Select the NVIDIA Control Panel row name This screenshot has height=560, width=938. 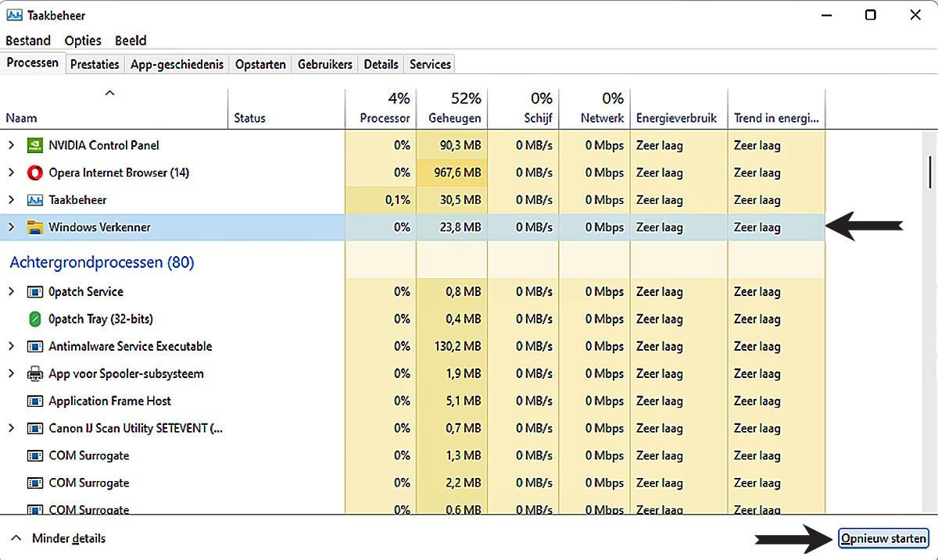[104, 145]
